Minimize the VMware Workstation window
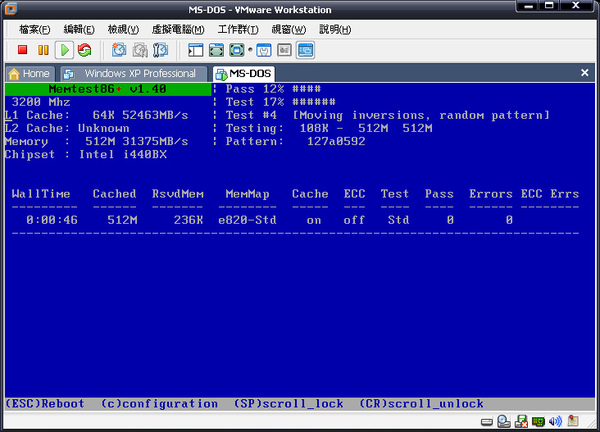 [x=529, y=6]
